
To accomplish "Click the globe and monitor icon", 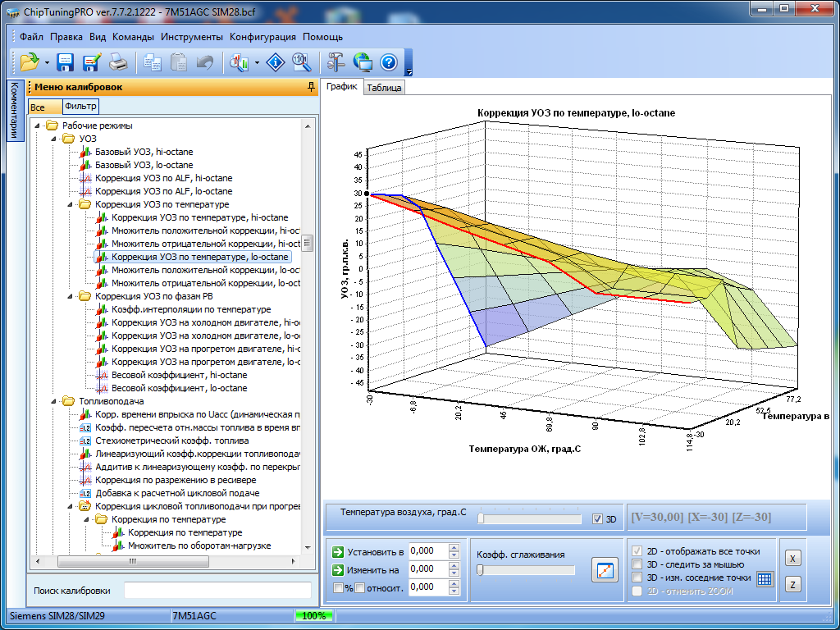I will pyautogui.click(x=363, y=62).
